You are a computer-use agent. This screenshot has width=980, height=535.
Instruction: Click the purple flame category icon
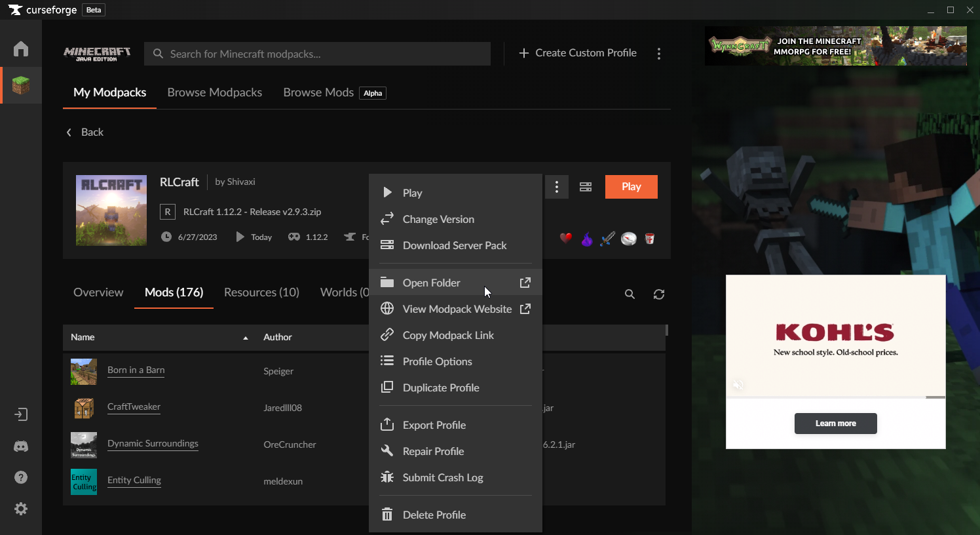[x=587, y=239]
